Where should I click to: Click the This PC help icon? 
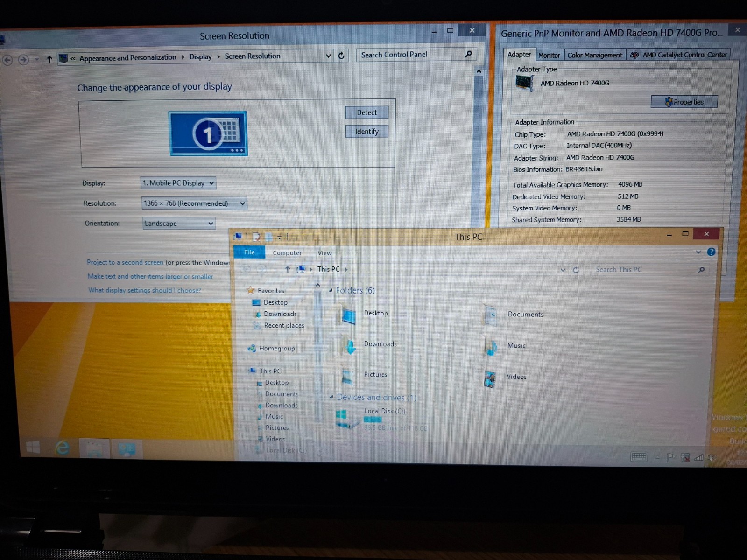[x=711, y=252]
